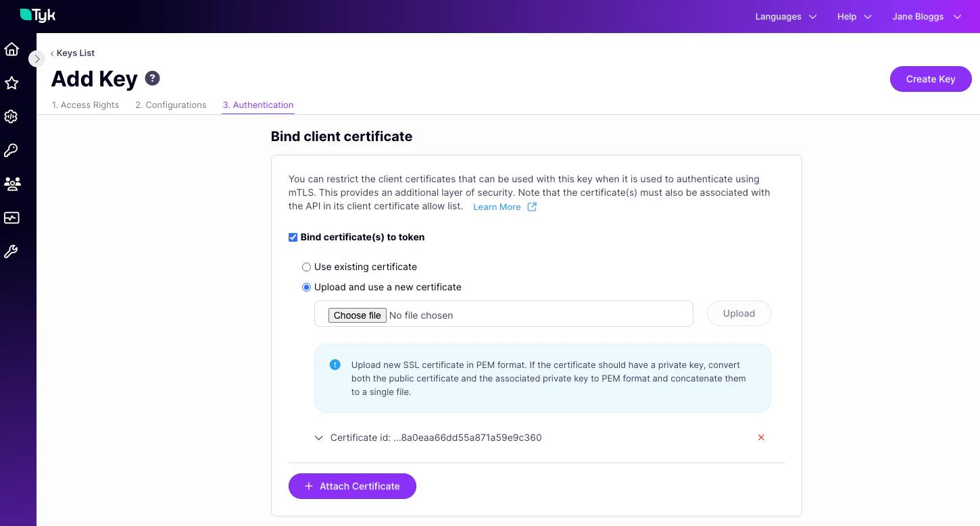Click the wrench system tools sidebar icon
Viewport: 980px width, 526px height.
tap(11, 251)
